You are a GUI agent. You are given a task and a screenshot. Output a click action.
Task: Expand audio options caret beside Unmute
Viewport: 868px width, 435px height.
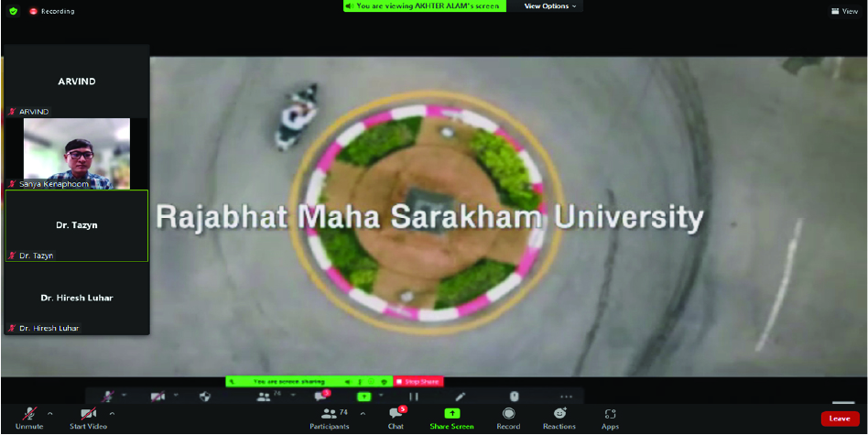click(50, 413)
